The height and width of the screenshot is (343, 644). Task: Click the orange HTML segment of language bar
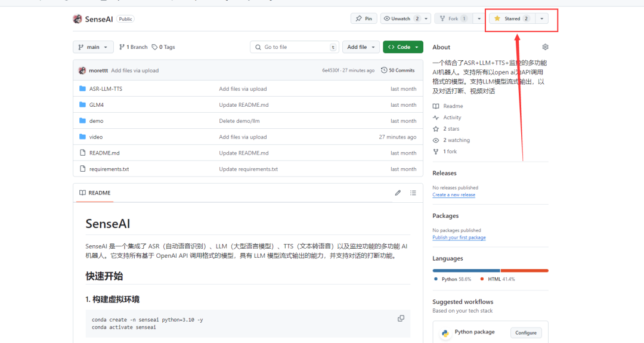click(525, 270)
